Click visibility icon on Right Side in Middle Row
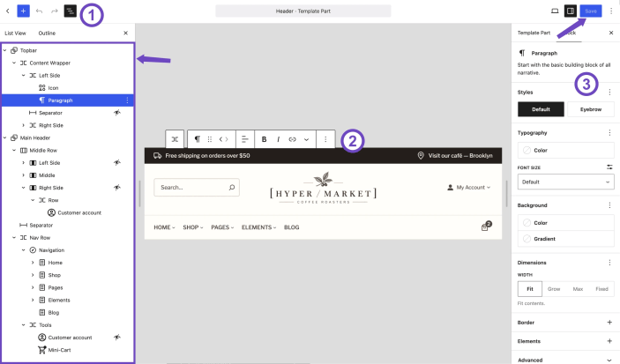Image resolution: width=620 pixels, height=364 pixels. coord(117,188)
